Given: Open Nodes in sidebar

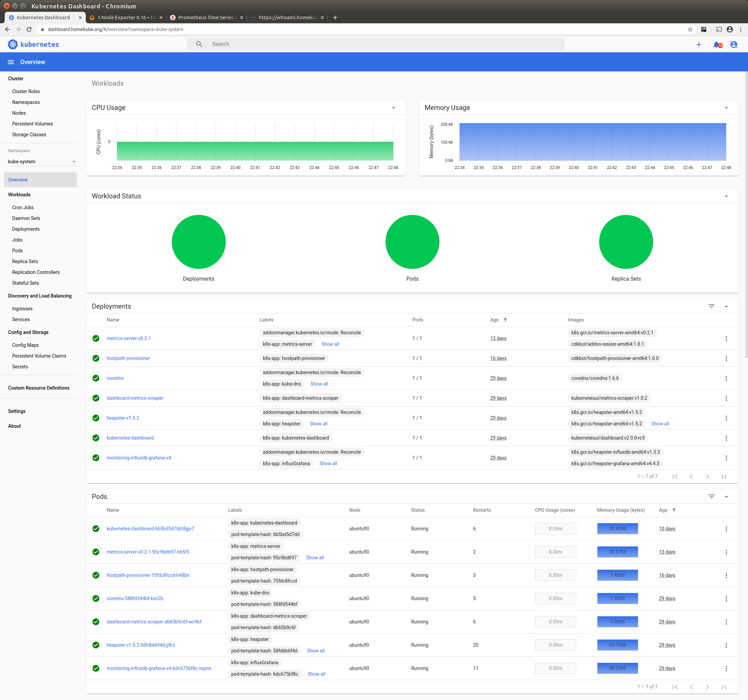Looking at the screenshot, I should tap(19, 113).
